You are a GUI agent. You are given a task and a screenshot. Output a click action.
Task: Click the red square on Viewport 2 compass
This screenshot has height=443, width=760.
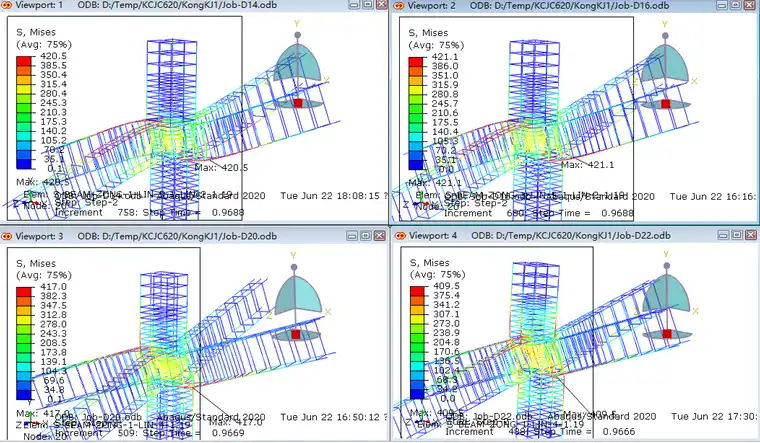coord(665,104)
